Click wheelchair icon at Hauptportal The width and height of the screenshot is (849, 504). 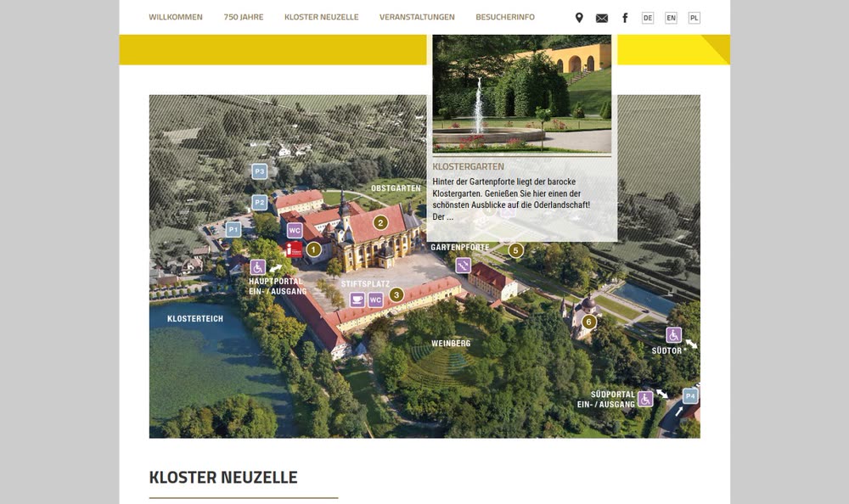pyautogui.click(x=258, y=267)
